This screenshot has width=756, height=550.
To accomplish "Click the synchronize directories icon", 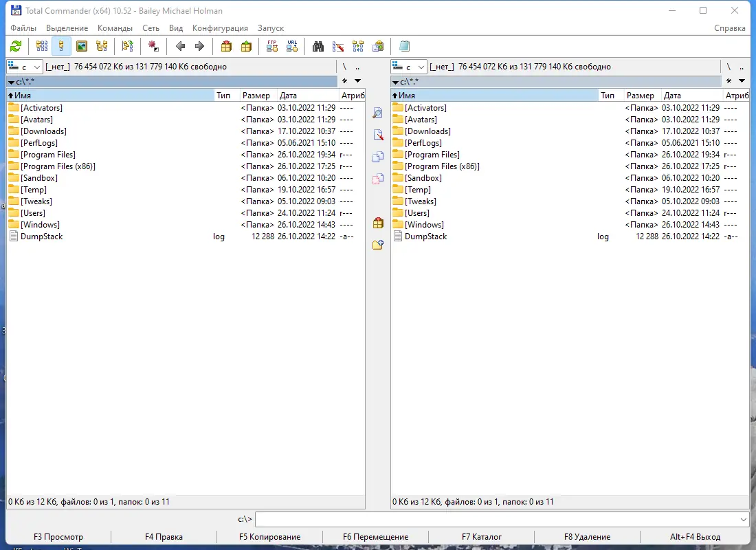I will coord(358,46).
